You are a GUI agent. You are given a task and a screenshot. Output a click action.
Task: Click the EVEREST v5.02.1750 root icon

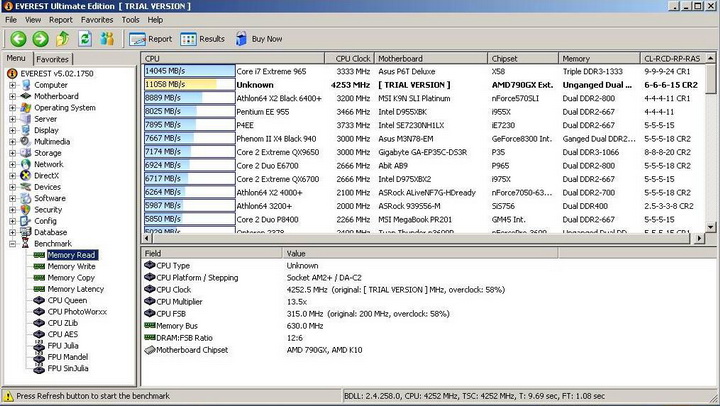pyautogui.click(x=12, y=73)
